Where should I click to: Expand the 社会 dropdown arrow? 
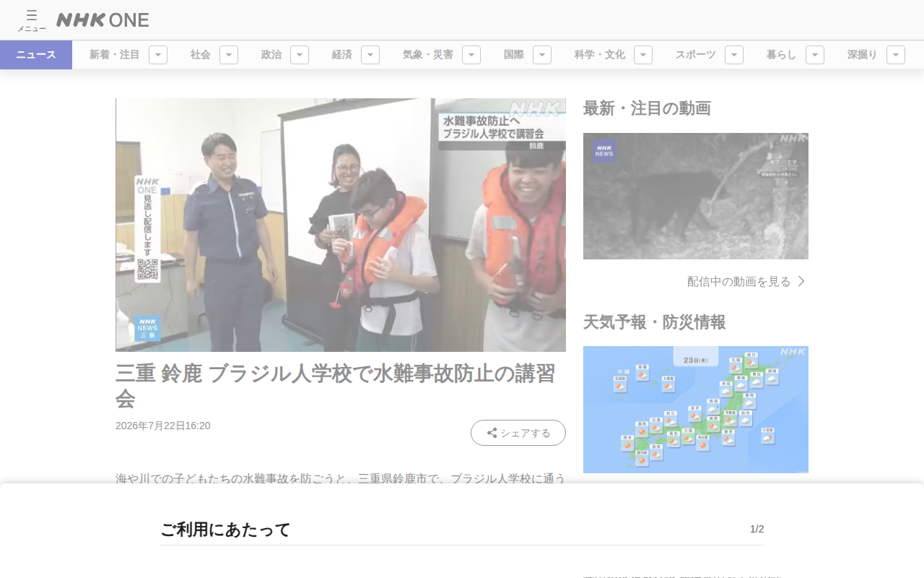[229, 55]
